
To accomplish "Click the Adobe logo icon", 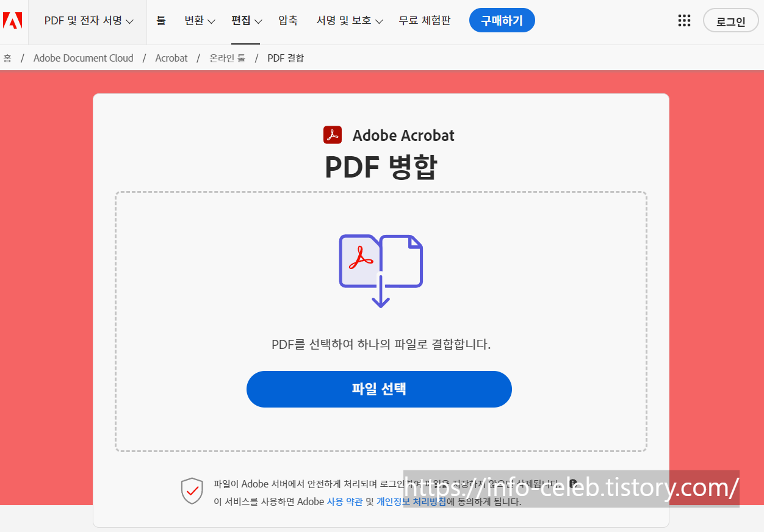I will pos(13,21).
